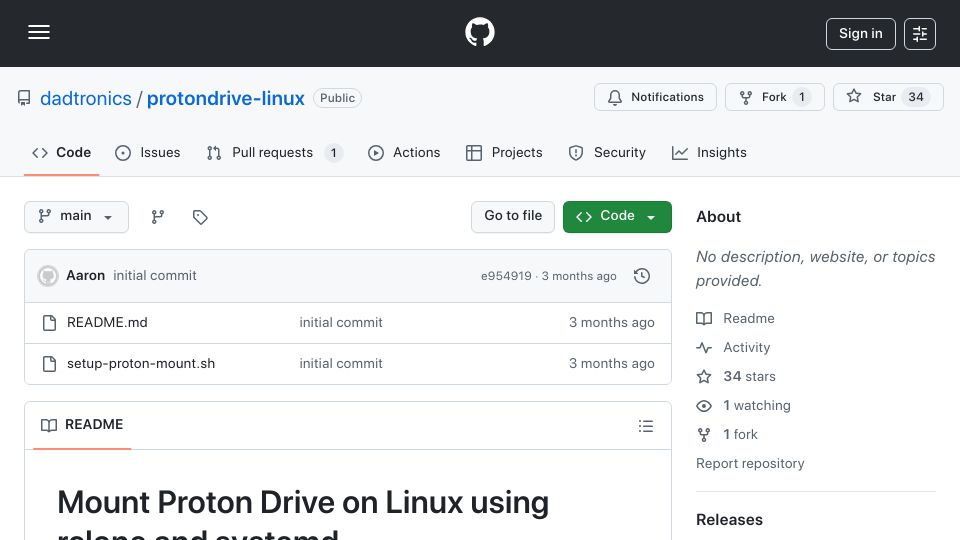Viewport: 960px width, 540px height.
Task: Click the Pull requests count badge
Action: tap(334, 153)
